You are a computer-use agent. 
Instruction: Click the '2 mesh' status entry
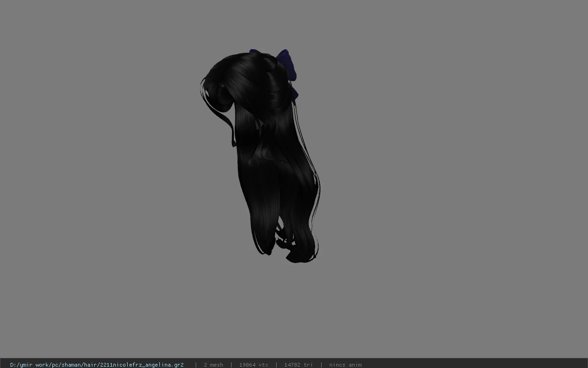coord(214,365)
